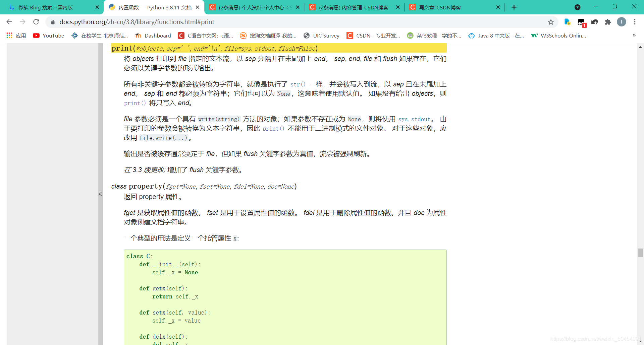The image size is (644, 345).
Task: Click the write(string) code text
Action: click(x=219, y=119)
